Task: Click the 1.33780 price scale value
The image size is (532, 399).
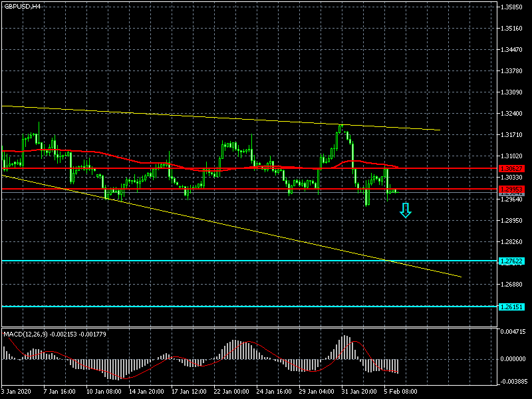Action: (511, 71)
